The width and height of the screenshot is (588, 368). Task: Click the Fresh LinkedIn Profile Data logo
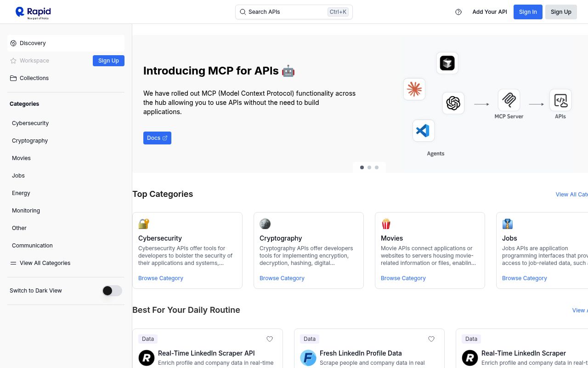tap(308, 357)
